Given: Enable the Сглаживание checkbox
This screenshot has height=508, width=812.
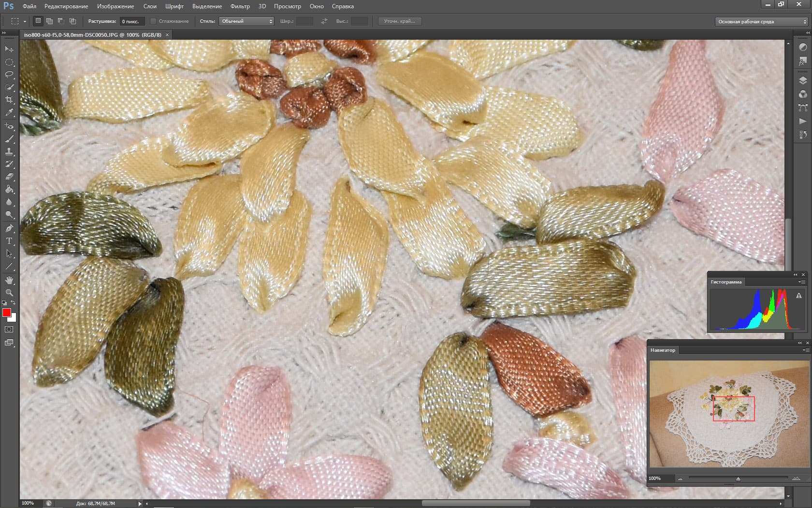Looking at the screenshot, I should tap(153, 21).
